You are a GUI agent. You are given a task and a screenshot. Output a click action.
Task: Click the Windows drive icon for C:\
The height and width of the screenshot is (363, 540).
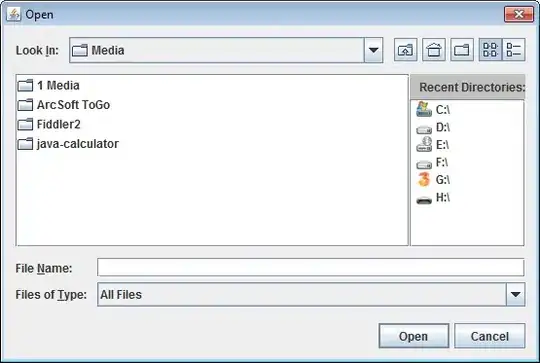tap(424, 110)
